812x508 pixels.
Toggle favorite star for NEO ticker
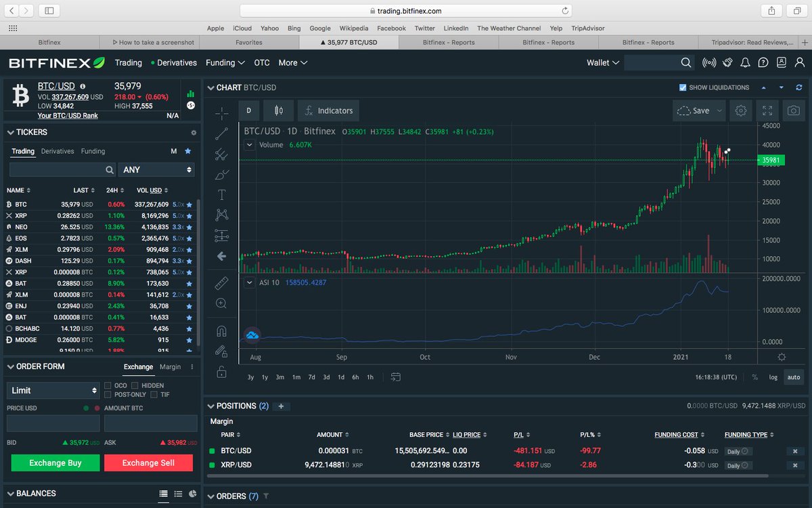pyautogui.click(x=189, y=227)
